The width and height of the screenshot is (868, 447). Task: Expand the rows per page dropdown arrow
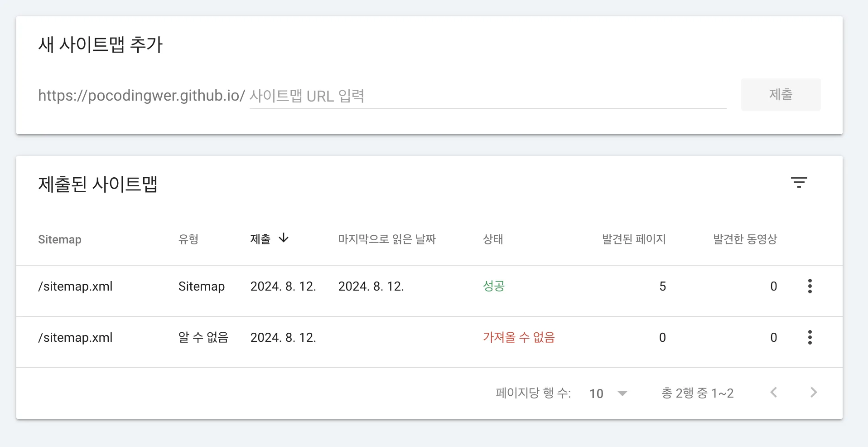pos(622,393)
